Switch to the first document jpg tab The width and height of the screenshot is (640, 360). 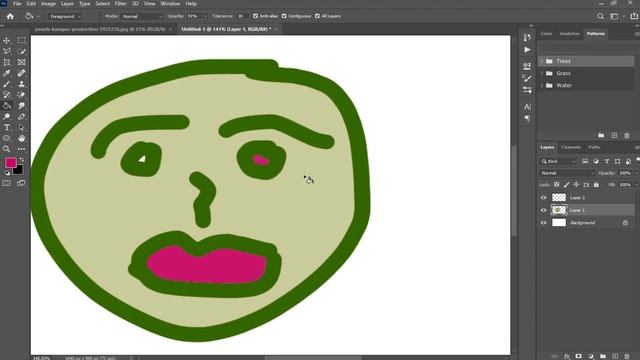[x=100, y=29]
